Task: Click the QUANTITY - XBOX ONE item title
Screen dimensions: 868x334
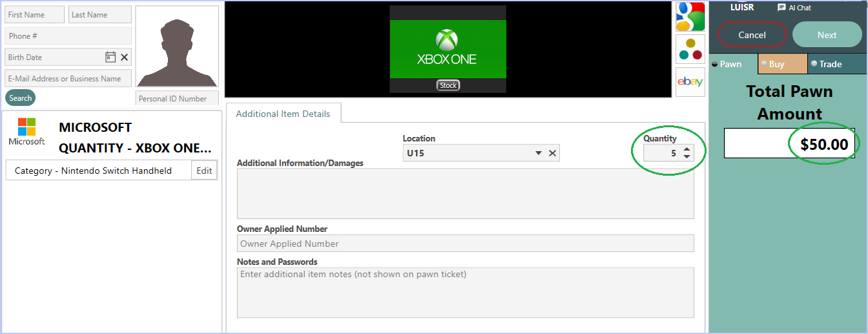Action: 135,148
